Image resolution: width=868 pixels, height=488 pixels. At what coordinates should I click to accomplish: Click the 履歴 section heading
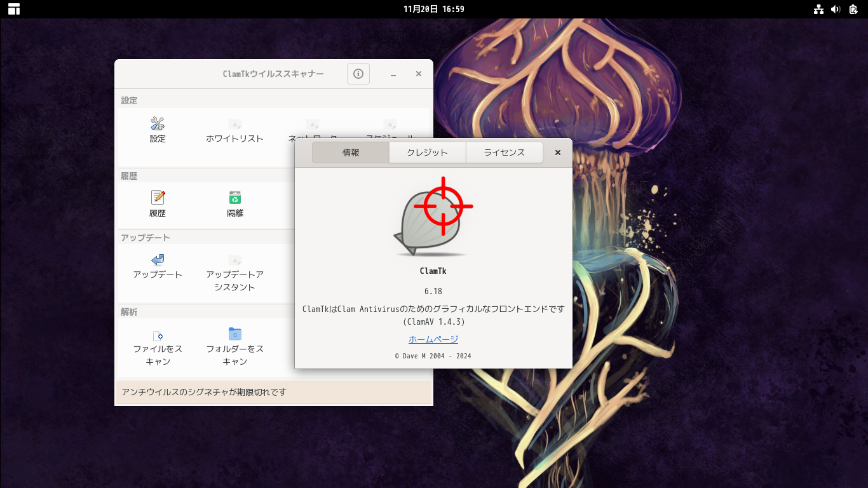(x=129, y=176)
